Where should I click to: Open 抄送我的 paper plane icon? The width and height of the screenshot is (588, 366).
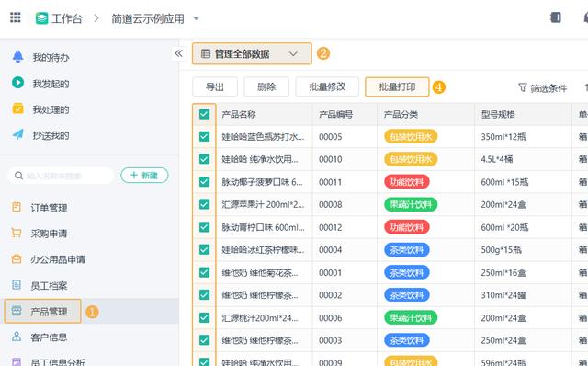pos(17,134)
